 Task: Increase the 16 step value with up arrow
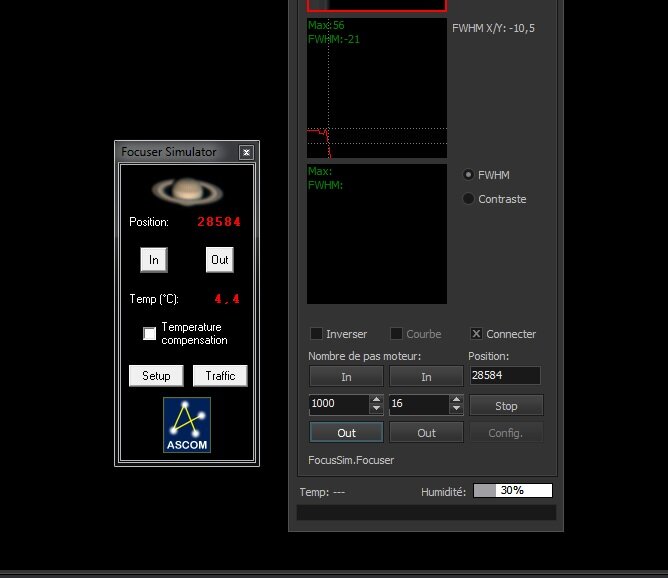(x=456, y=400)
